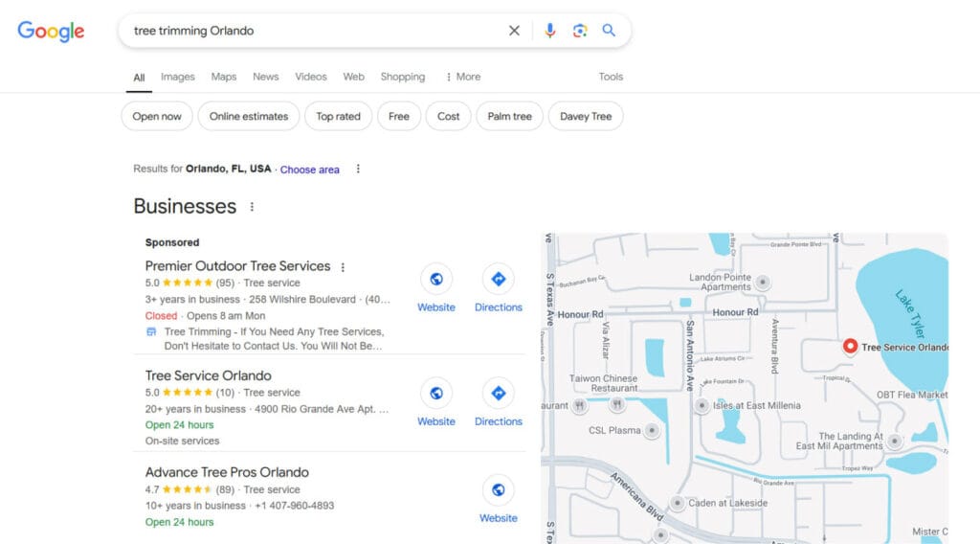This screenshot has width=980, height=544.
Task: Toggle the Cost filter chip
Action: [448, 116]
